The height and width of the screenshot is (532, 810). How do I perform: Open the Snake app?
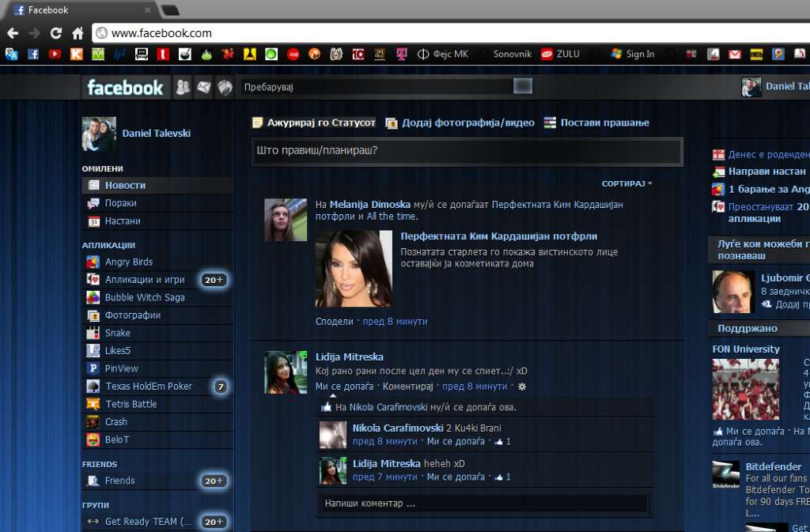pyautogui.click(x=117, y=334)
